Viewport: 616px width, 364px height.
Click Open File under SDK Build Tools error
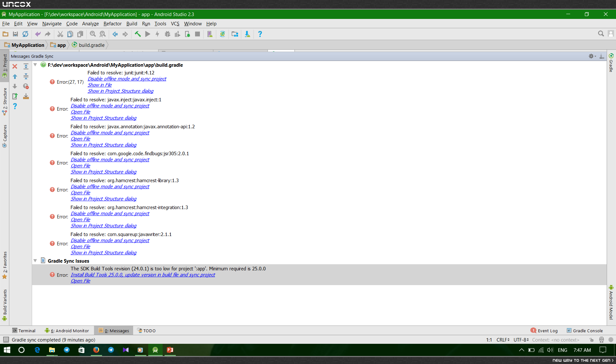tap(81, 281)
